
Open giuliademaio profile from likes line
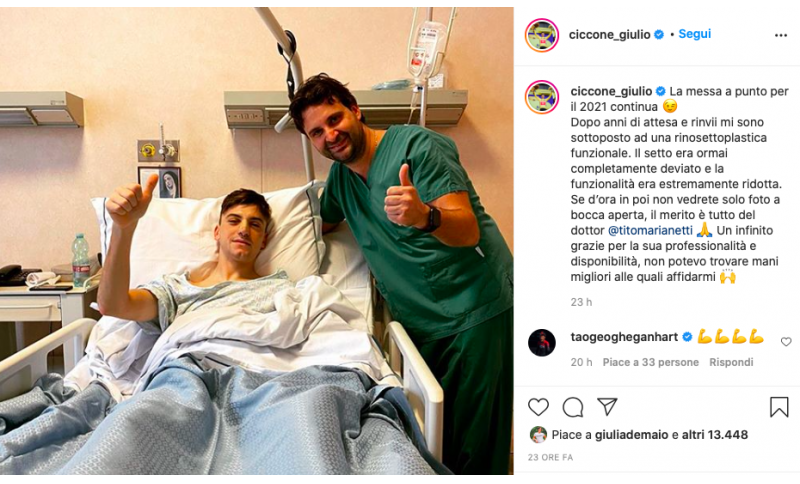click(631, 435)
